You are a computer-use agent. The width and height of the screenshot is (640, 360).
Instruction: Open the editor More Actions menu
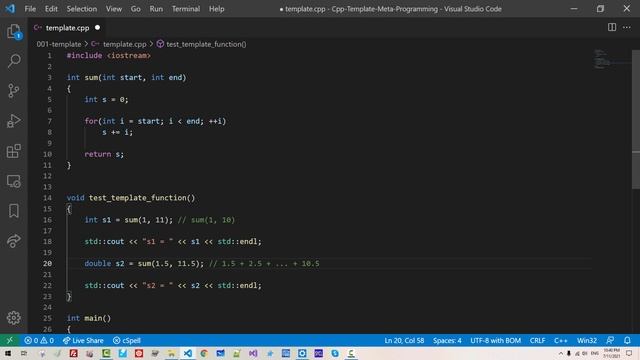[x=627, y=27]
